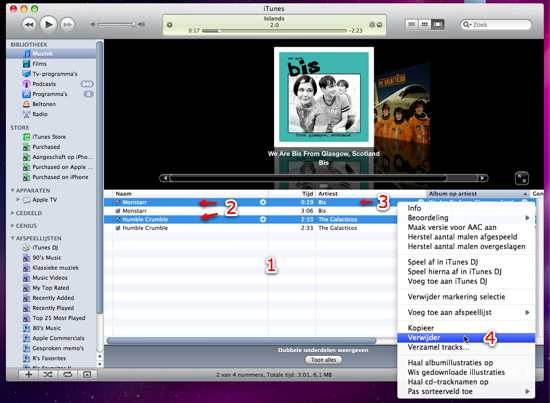Open Programma's in sidebar
Screen dimensions: 550x403
50,94
